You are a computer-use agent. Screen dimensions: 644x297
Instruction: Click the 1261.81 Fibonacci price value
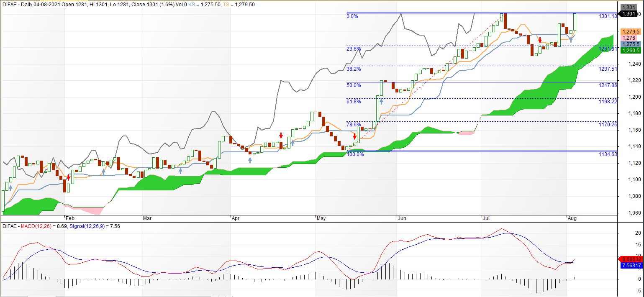[x=608, y=49]
